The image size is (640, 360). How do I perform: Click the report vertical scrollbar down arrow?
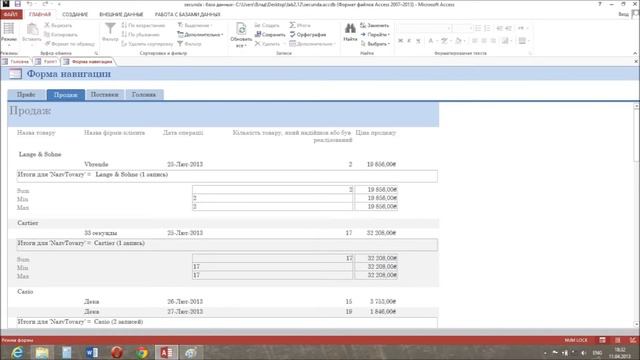tap(636, 324)
